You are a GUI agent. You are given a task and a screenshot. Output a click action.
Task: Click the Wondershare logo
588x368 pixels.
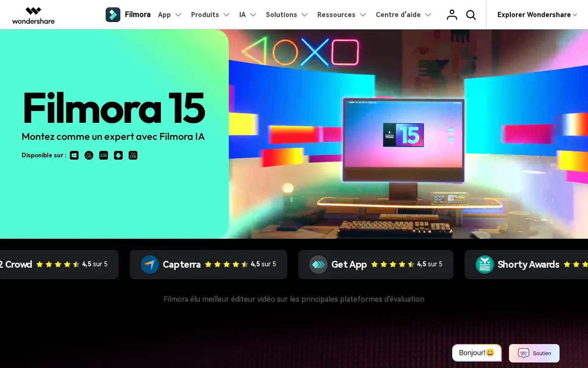[33, 15]
